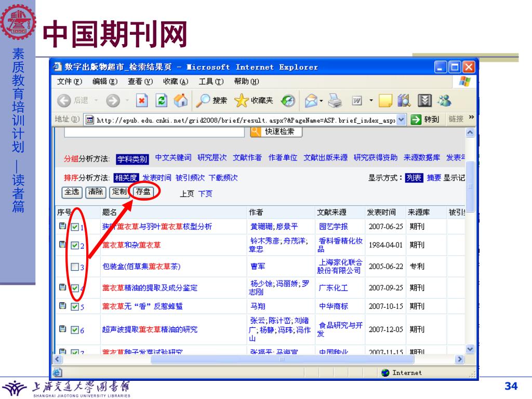Open the Back button history dropdown arrow

coord(96,100)
